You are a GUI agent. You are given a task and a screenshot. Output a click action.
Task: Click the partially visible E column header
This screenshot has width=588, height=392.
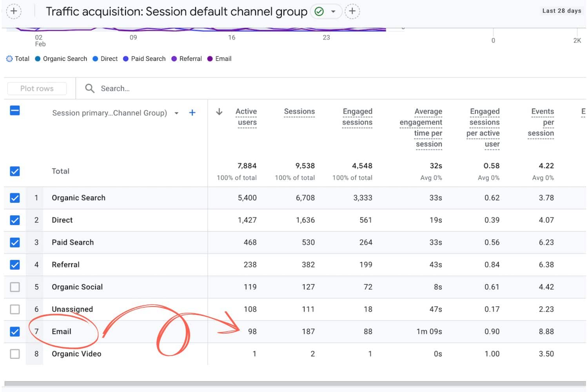point(583,112)
